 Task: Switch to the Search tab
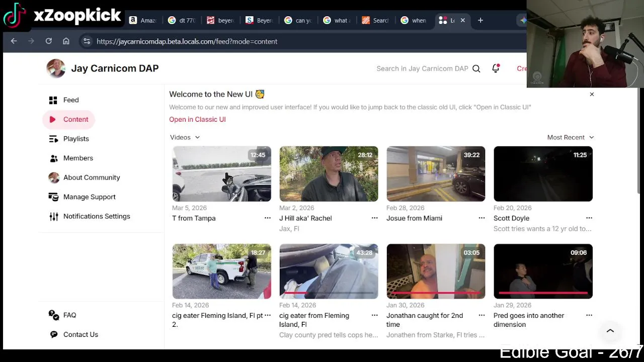coord(376,21)
